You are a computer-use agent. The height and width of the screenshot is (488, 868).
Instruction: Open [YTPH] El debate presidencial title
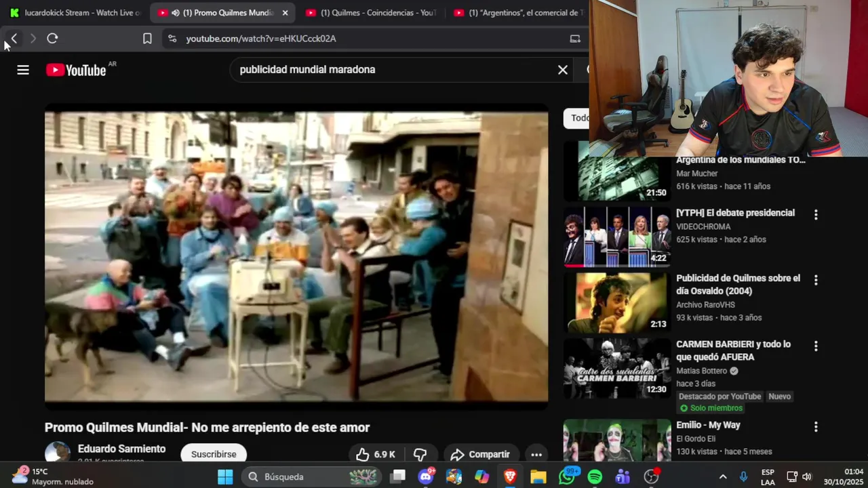[x=735, y=213]
